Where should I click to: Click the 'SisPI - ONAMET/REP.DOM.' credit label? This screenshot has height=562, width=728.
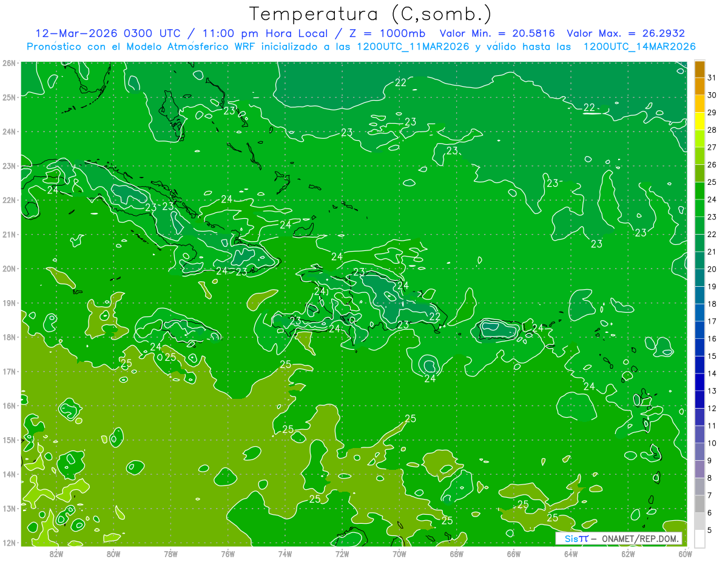pos(619,538)
